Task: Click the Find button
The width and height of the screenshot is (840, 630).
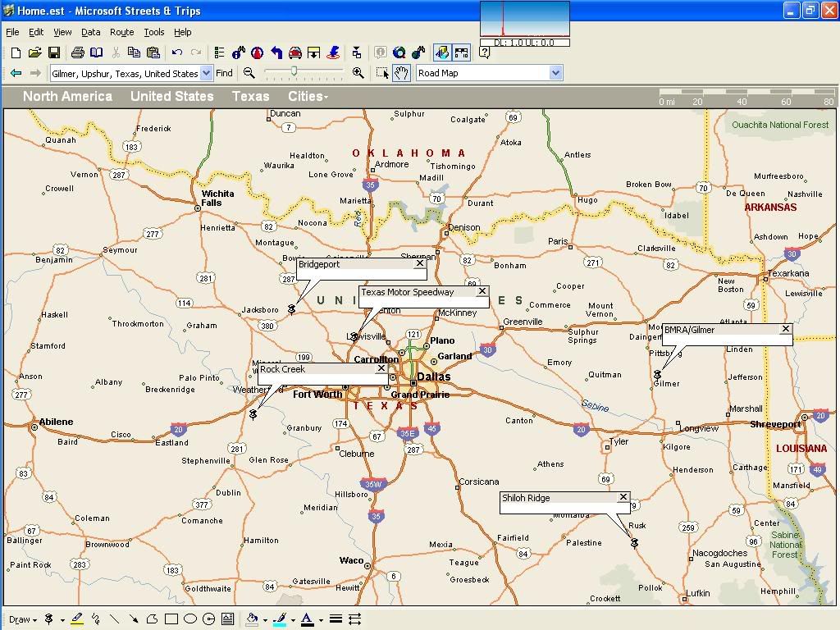Action: coord(224,73)
